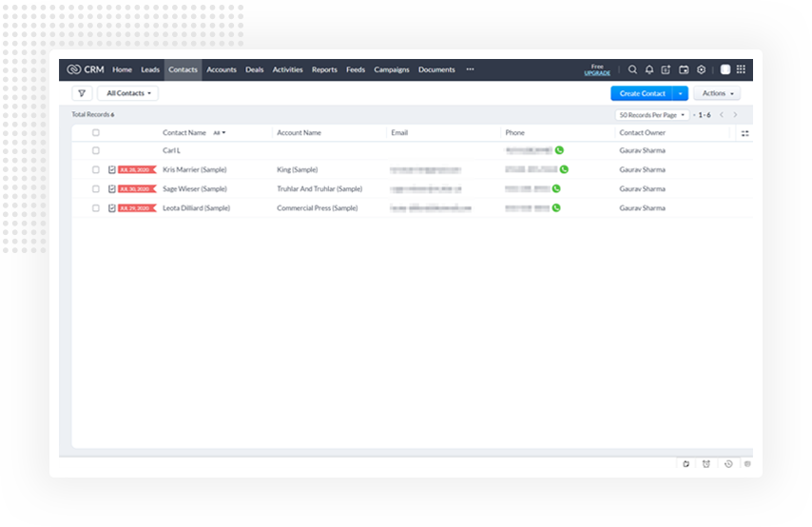812x527 pixels.
Task: Sort by the Phone column header
Action: [514, 132]
